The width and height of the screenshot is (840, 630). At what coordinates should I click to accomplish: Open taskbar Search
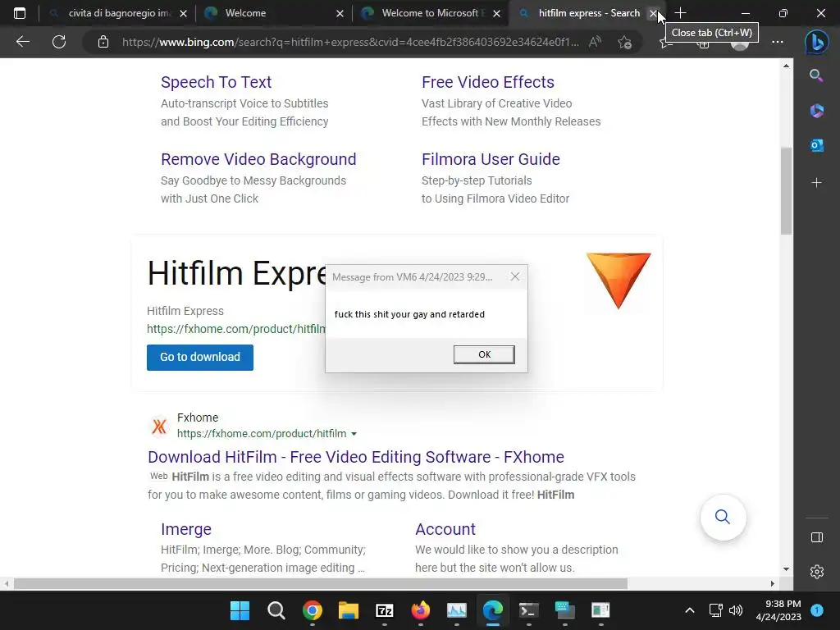(276, 610)
